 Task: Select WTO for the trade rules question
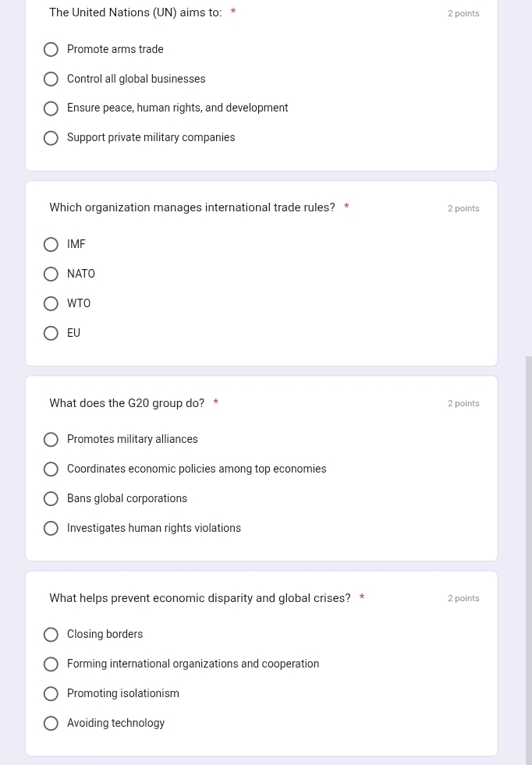tap(51, 303)
